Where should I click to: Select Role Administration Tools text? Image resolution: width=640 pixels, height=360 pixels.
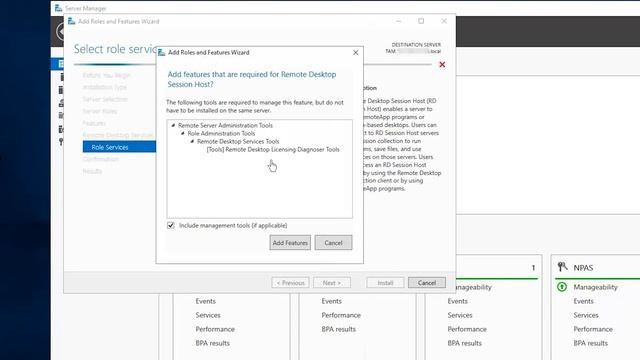click(x=221, y=133)
